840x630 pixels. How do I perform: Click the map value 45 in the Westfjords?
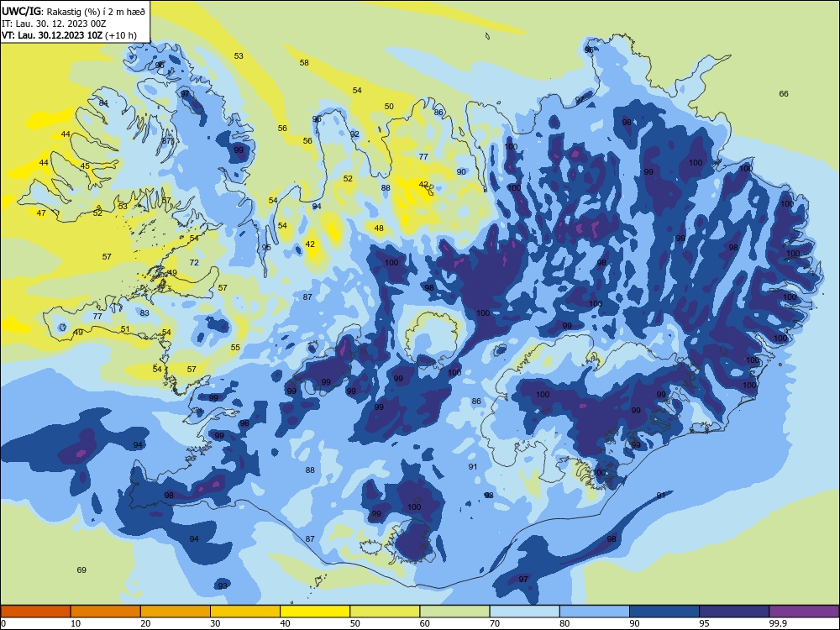point(85,166)
